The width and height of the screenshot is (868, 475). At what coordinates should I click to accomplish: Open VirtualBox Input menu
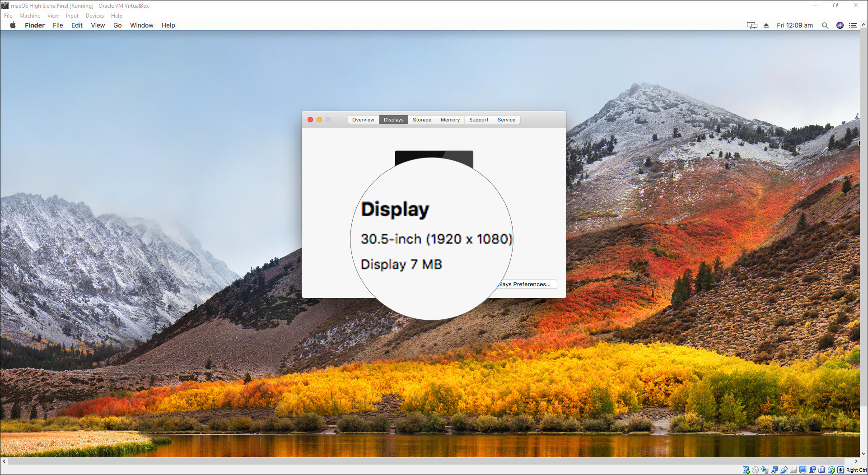[72, 15]
